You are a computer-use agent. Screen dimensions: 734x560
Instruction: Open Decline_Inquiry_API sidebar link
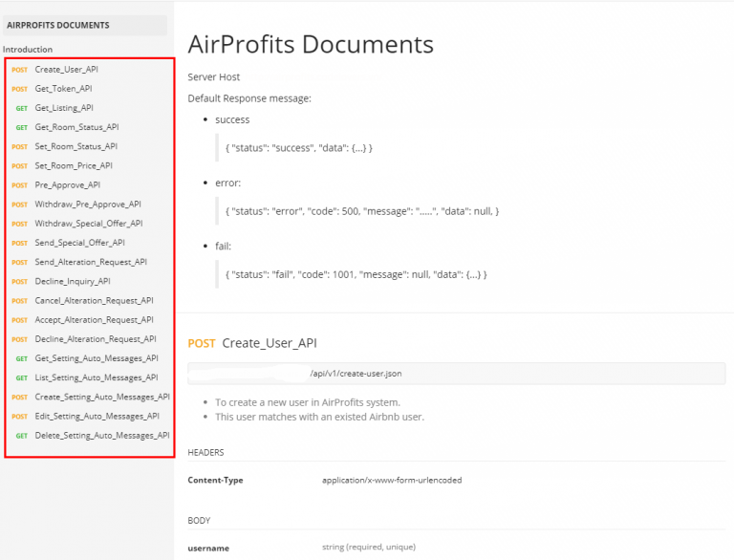(x=73, y=281)
